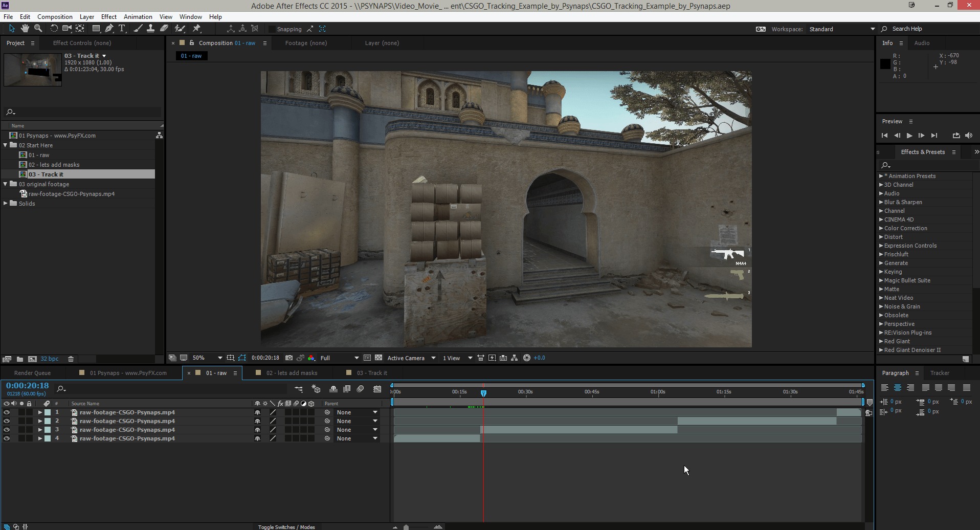Viewport: 980px width, 530px height.
Task: Enable the Snapping checkbox
Action: coord(272,29)
